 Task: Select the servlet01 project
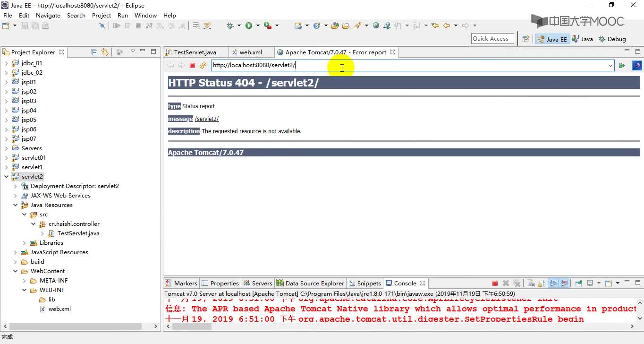(29, 157)
